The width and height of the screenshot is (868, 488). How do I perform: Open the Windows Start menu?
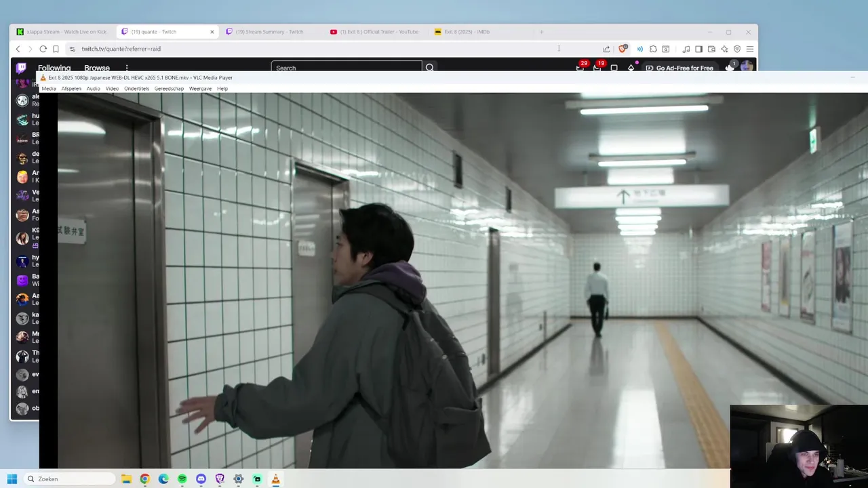click(x=12, y=479)
